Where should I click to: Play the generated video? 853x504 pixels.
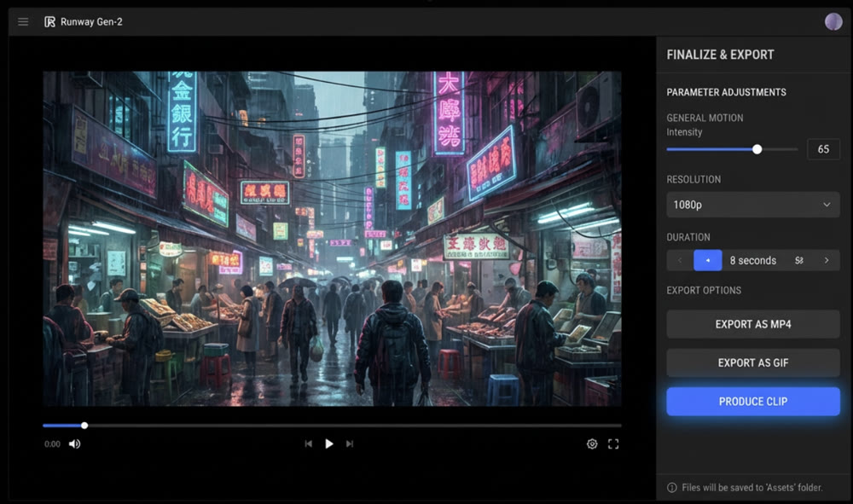328,443
